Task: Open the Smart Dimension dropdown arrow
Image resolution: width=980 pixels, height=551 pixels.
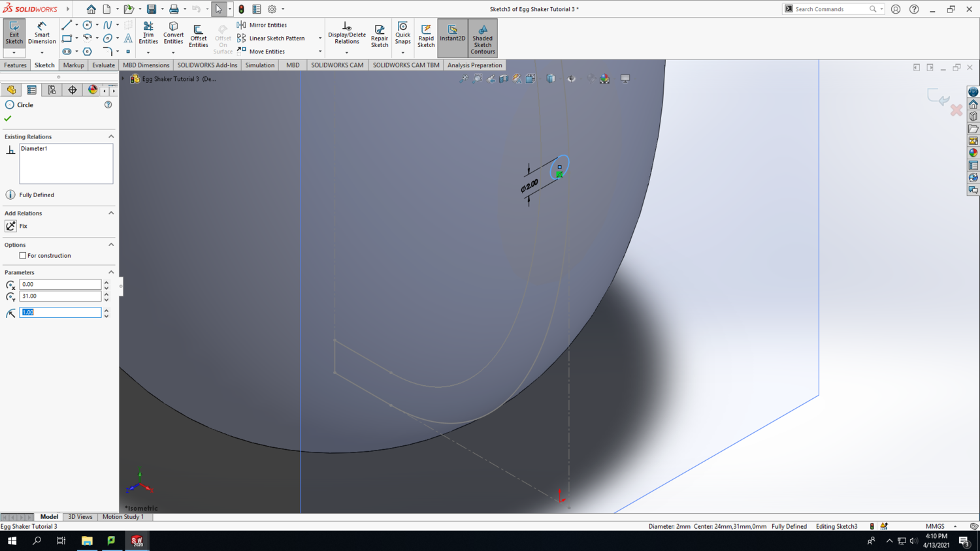Action: (x=42, y=52)
